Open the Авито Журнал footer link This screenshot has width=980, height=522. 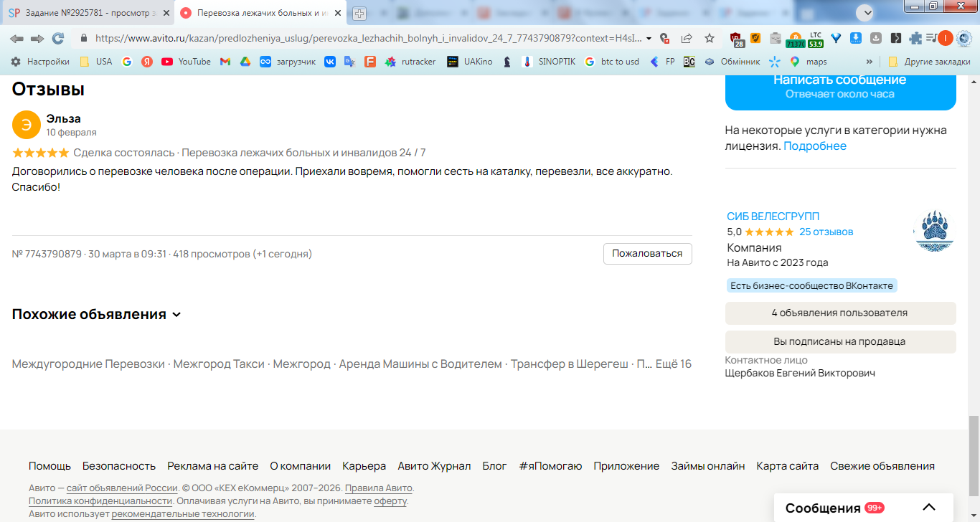(434, 466)
